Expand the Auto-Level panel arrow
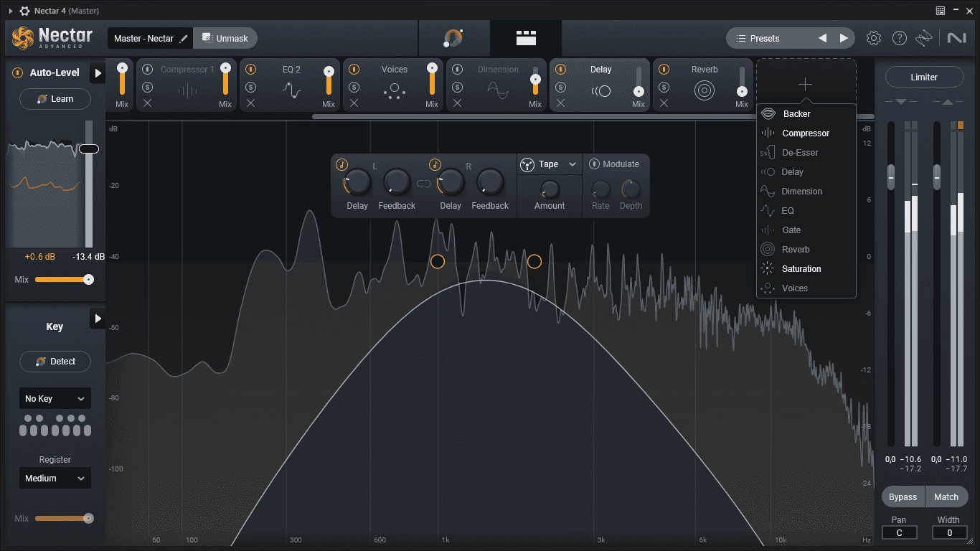The image size is (980, 551). (x=98, y=72)
